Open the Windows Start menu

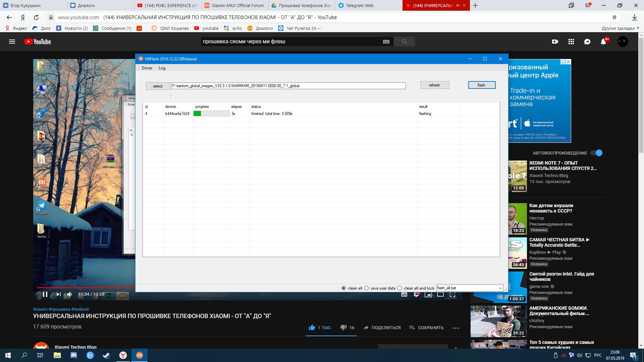[x=8, y=355]
